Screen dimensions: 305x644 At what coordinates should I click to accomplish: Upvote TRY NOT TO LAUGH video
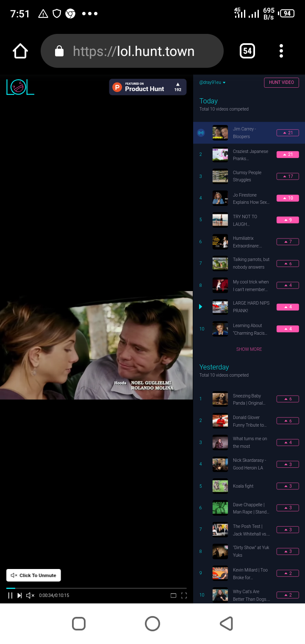[288, 220]
